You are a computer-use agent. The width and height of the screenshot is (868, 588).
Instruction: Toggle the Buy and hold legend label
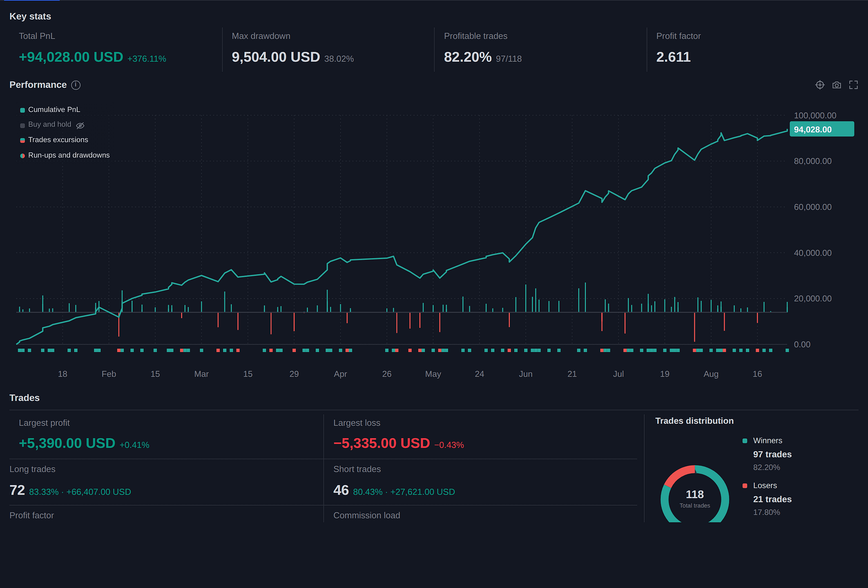point(49,125)
